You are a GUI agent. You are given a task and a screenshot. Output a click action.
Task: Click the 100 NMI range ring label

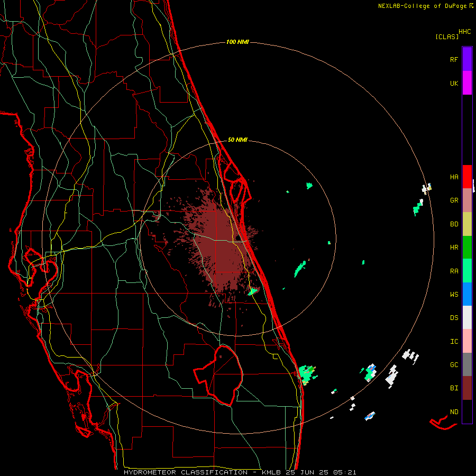click(x=237, y=42)
